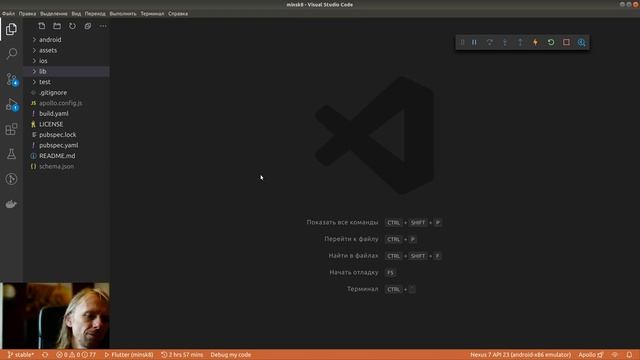Click Flutter (minsk8) debug launch status item
Viewport: 640px width, 360px height.
[x=129, y=355]
